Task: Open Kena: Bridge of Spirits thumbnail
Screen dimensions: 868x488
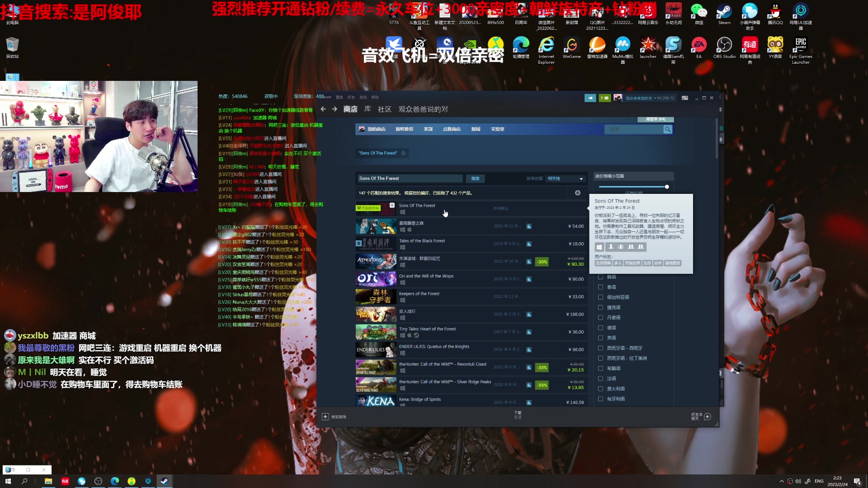Action: 376,401
